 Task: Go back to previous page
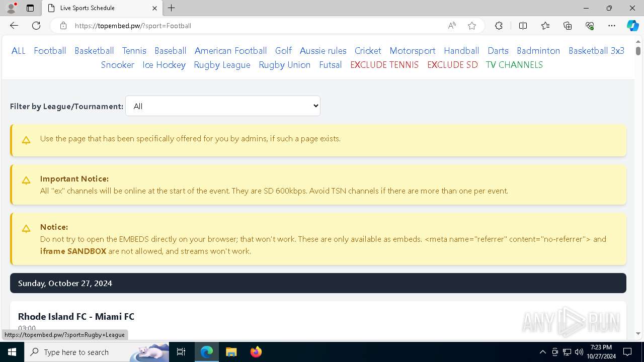point(14,26)
